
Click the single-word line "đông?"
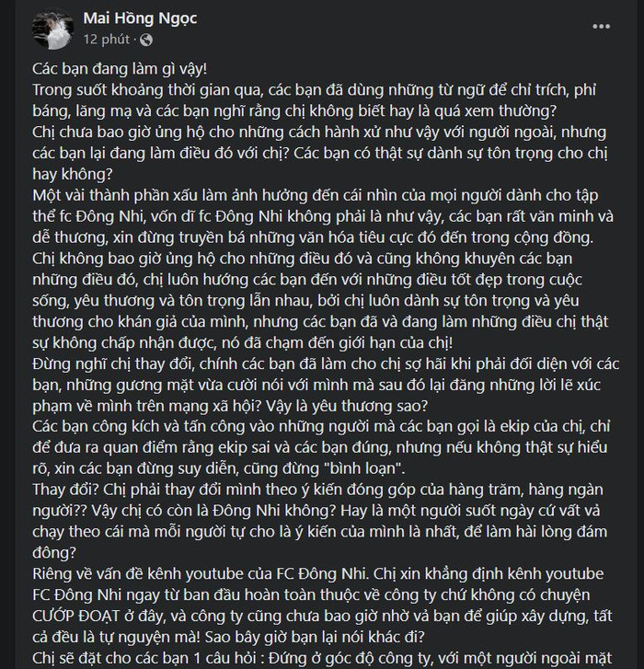point(54,552)
